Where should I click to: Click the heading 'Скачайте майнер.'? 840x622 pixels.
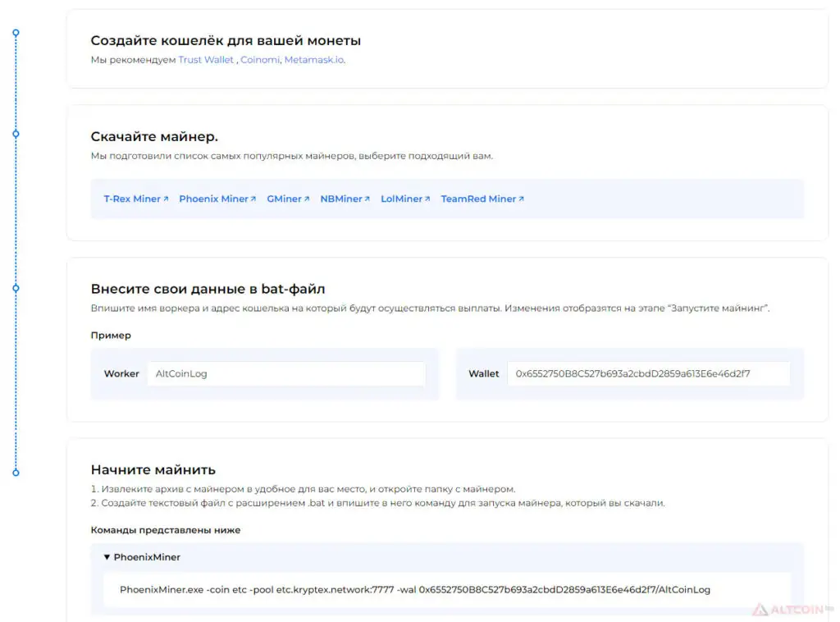pyautogui.click(x=154, y=136)
